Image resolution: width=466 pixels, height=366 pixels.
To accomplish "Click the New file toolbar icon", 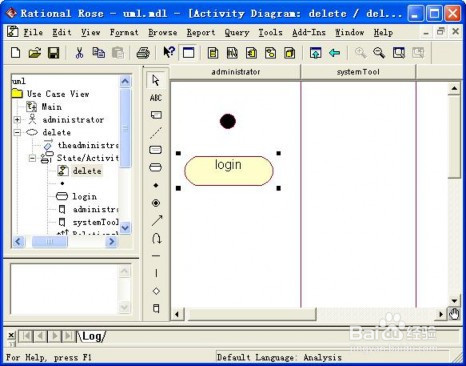I will 16,53.
